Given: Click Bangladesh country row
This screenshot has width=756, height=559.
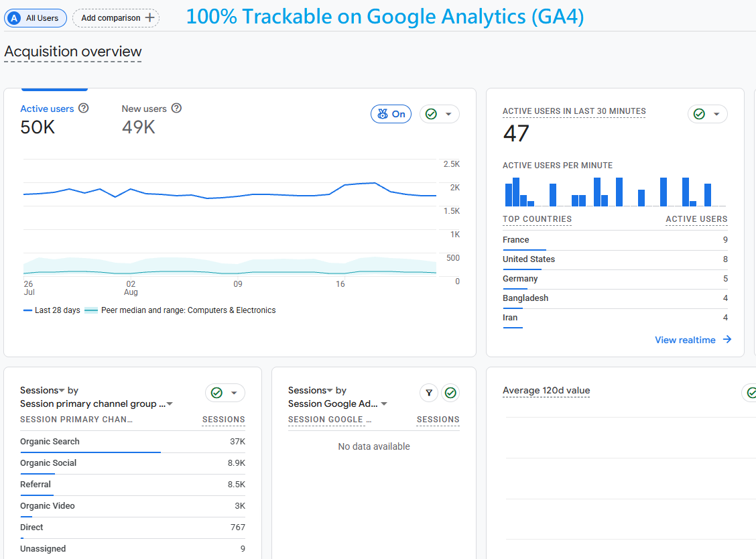Looking at the screenshot, I should pos(615,298).
